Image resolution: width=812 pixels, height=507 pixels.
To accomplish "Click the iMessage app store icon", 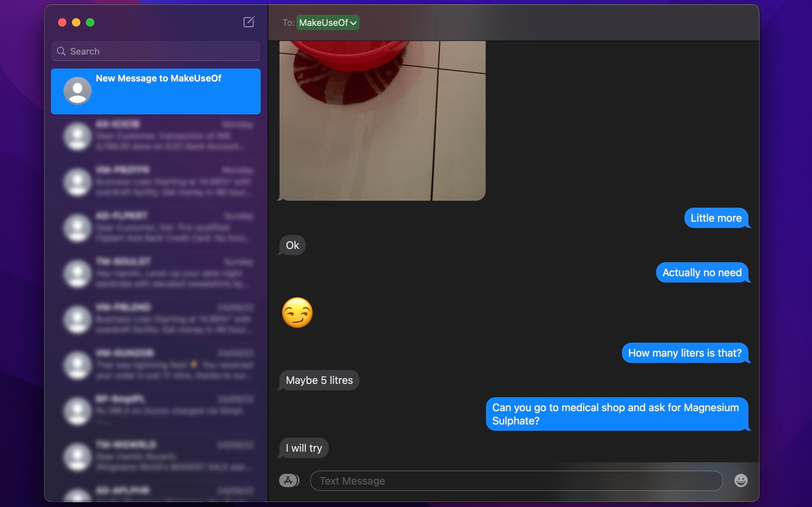I will coord(288,480).
